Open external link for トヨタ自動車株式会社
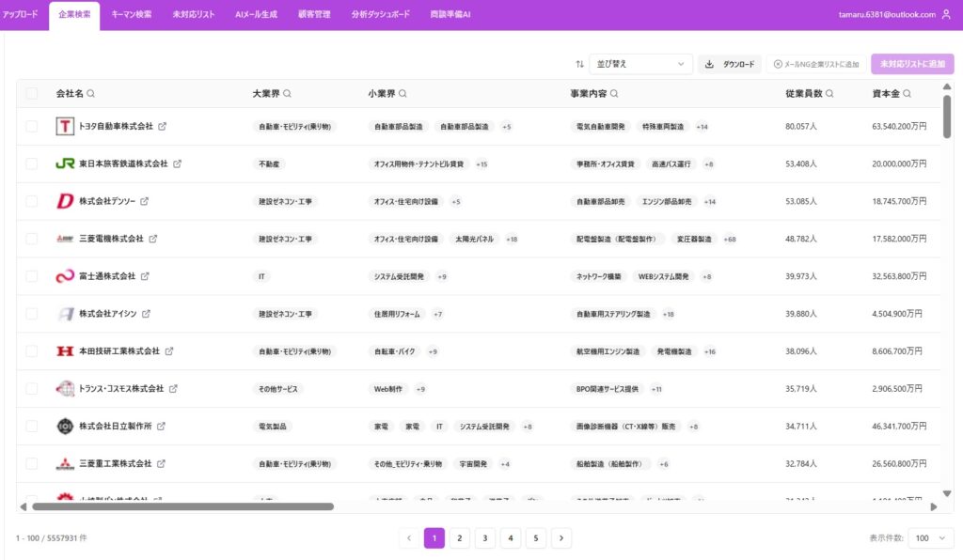Image resolution: width=963 pixels, height=560 pixels. pos(162,126)
